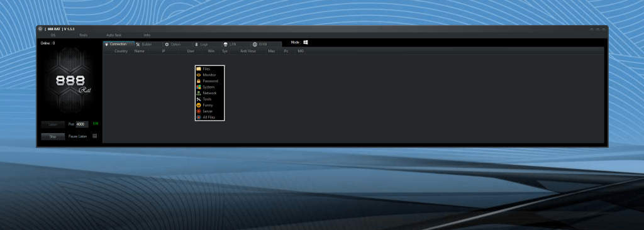Click the app icon in the title bar
Image resolution: width=644 pixels, height=230 pixels.
point(40,29)
